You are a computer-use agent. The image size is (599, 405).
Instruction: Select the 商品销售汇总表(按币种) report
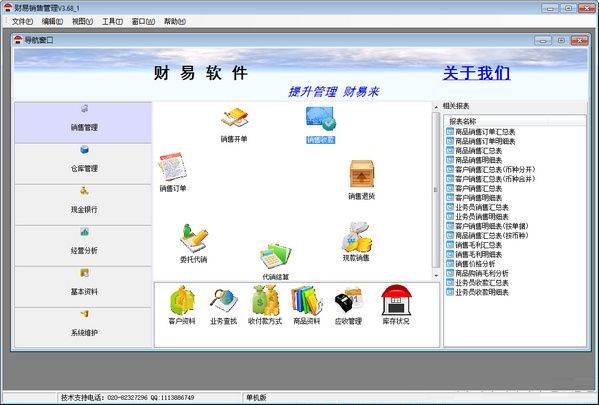[488, 236]
